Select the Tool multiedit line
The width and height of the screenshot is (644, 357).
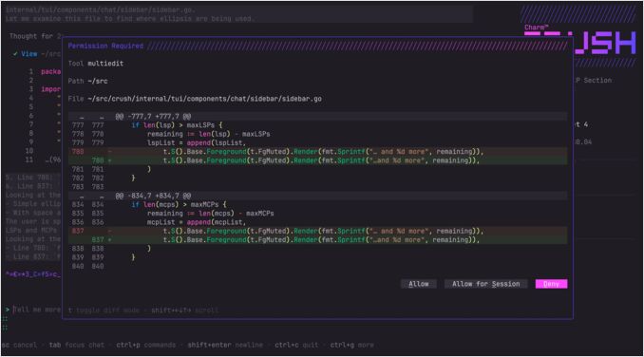coord(96,64)
